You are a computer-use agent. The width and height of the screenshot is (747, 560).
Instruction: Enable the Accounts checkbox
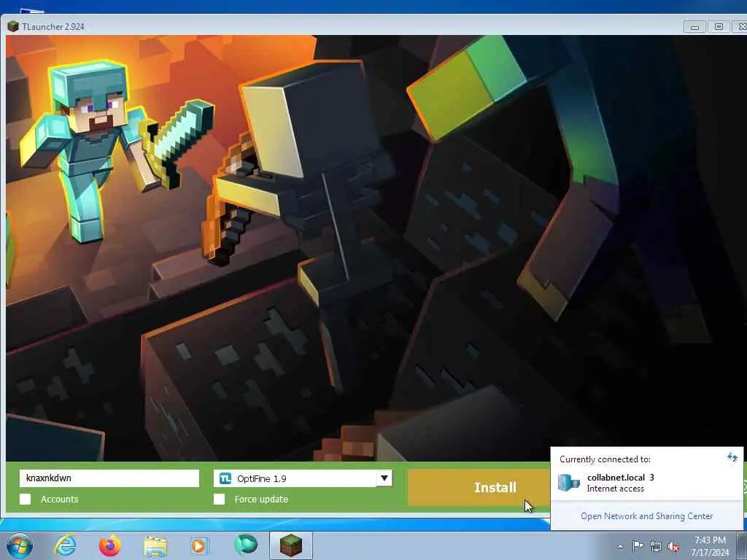26,499
